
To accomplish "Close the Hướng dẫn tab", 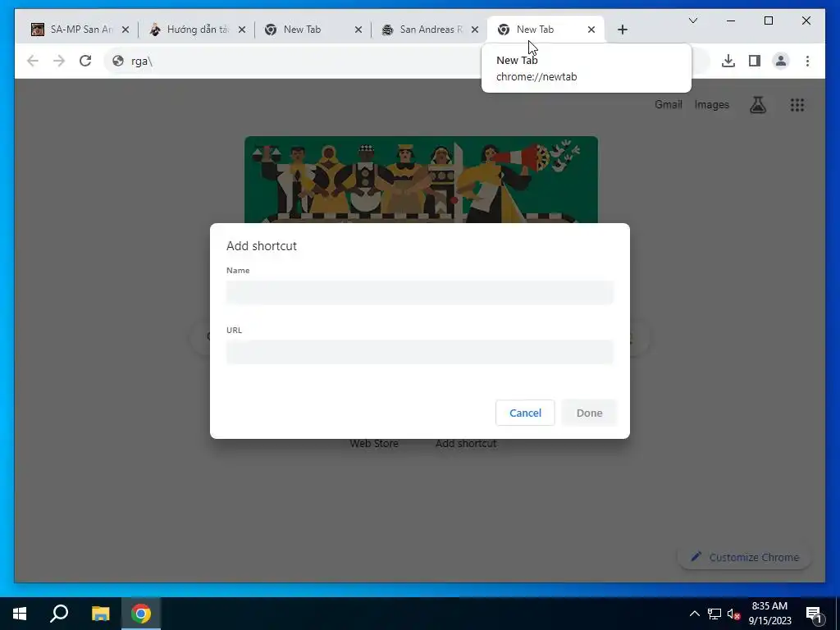I will (x=242, y=30).
